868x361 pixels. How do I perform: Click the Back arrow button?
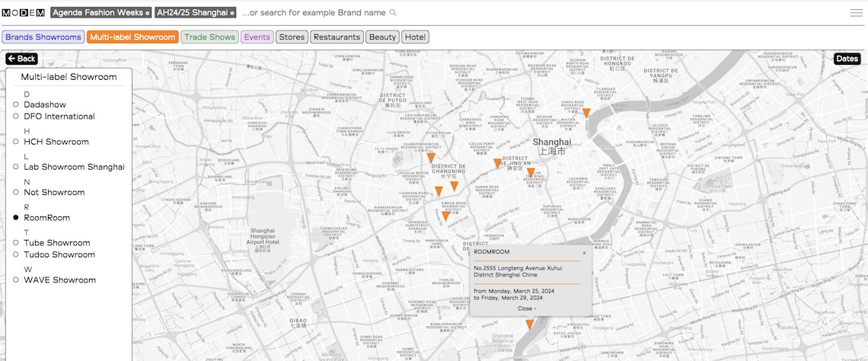21,59
